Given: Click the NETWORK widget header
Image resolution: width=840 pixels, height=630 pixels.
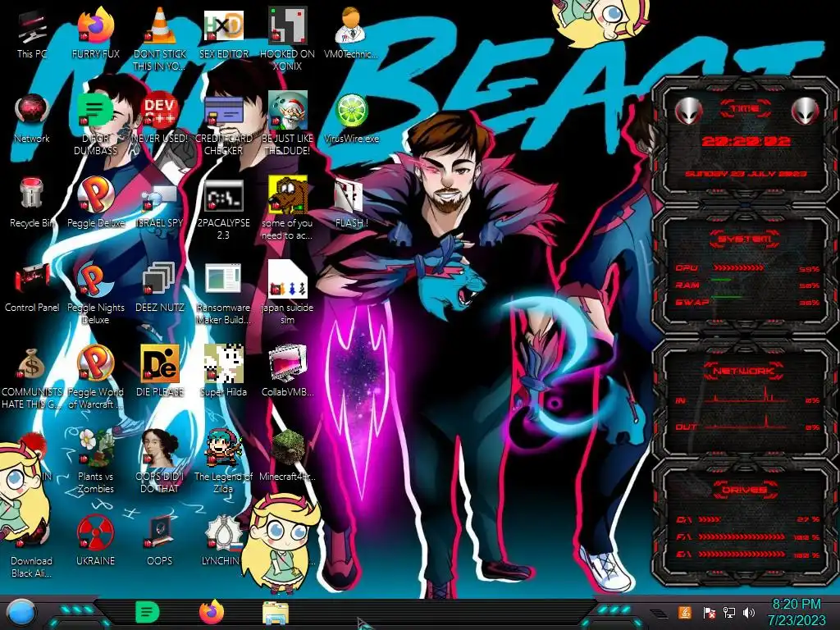Looking at the screenshot, I should (743, 370).
